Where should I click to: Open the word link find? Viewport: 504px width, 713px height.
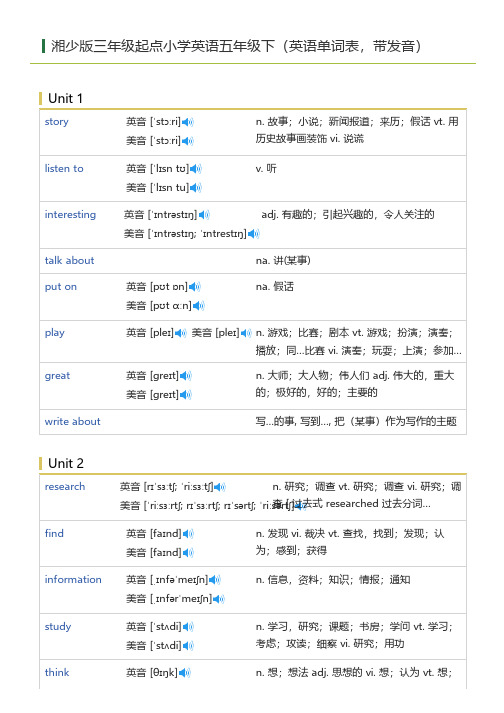tap(54, 533)
